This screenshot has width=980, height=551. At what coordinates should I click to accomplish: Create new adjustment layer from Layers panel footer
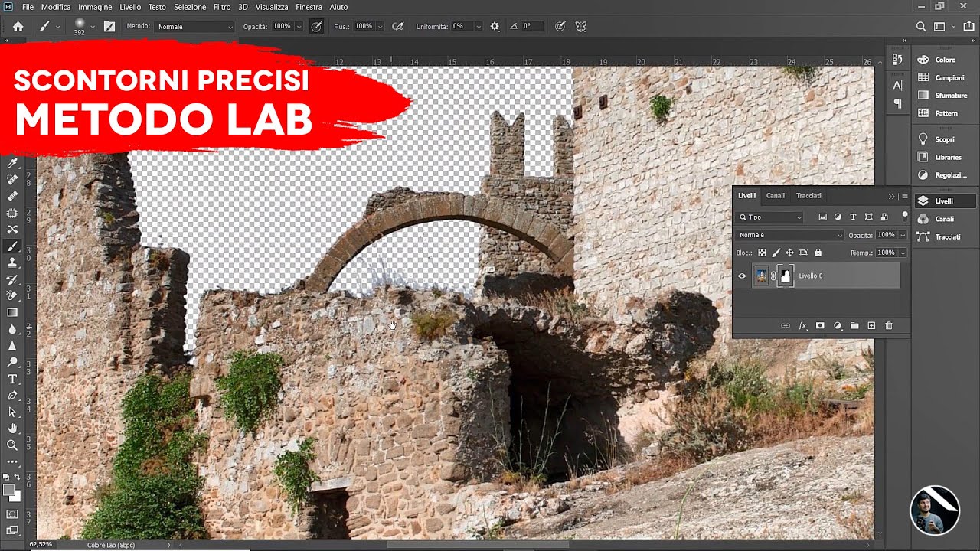tap(838, 325)
